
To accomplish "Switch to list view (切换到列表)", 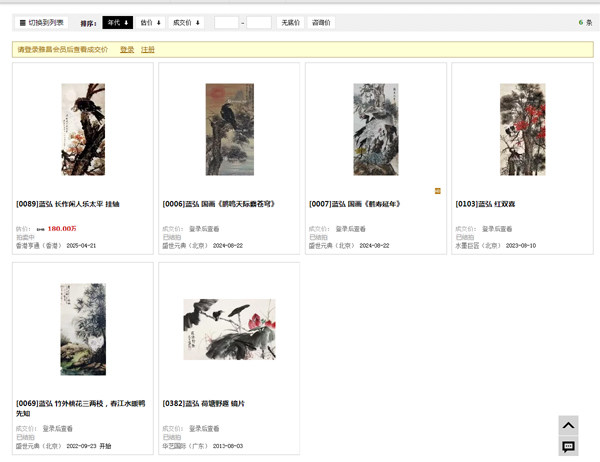I will pyautogui.click(x=41, y=23).
